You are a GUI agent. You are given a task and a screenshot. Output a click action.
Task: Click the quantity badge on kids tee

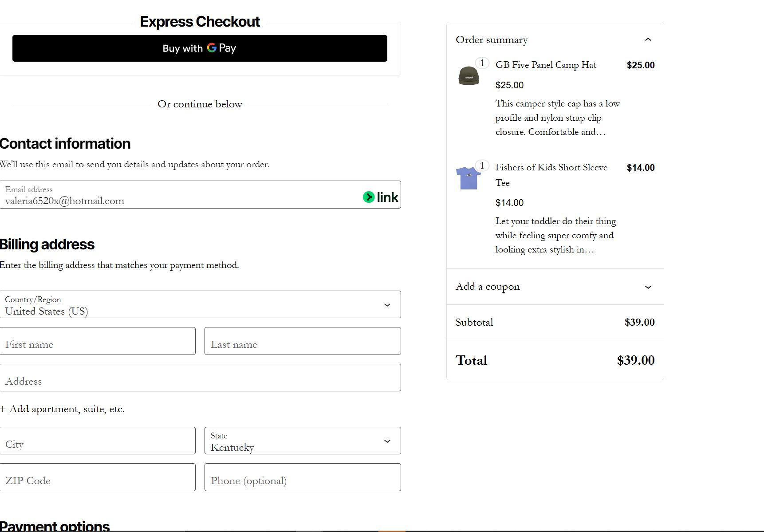point(482,166)
